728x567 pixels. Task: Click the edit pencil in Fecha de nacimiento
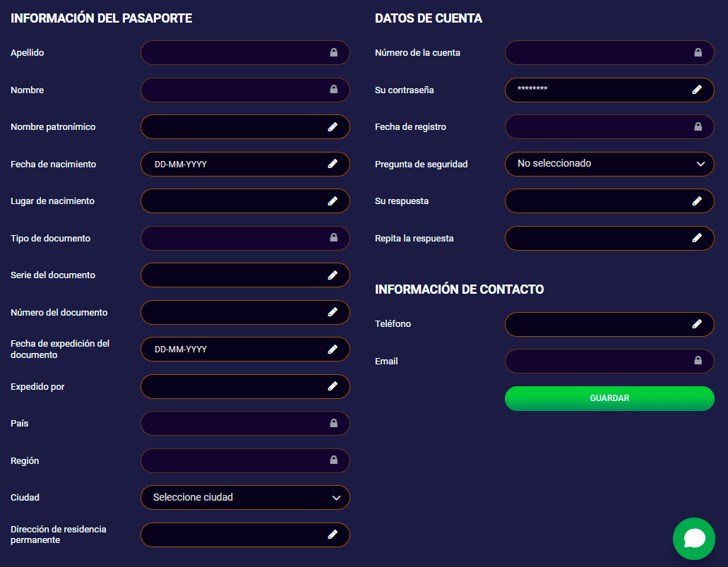(333, 164)
